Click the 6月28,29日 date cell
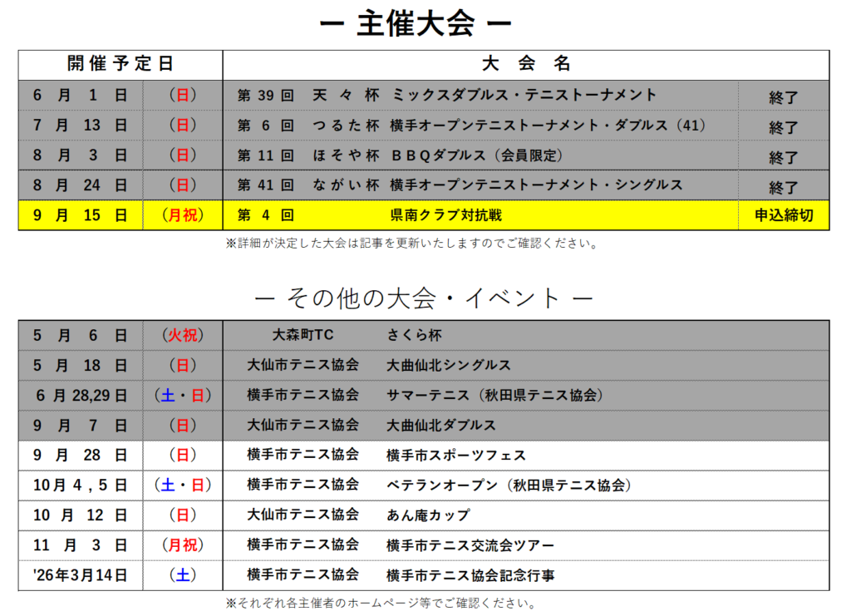851x616 pixels. click(x=81, y=395)
